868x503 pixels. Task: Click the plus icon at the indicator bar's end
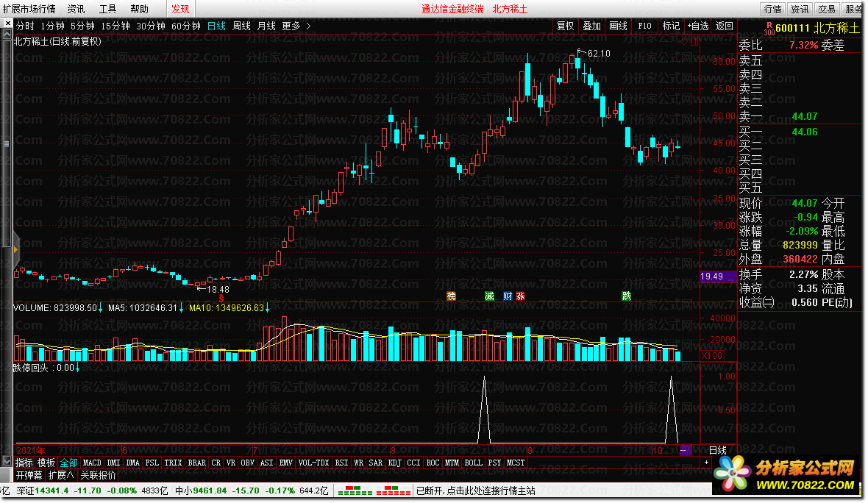click(706, 462)
